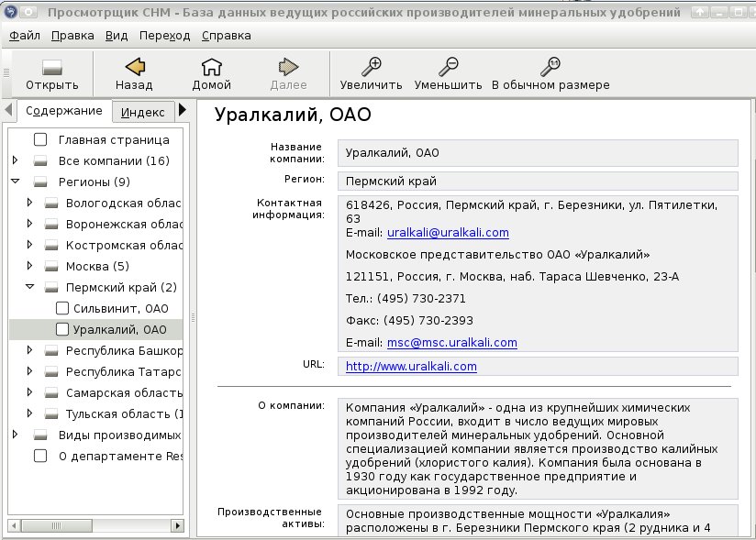Click folder icon beside Виды производимых
Image resolution: width=756 pixels, height=540 pixels.
point(40,435)
